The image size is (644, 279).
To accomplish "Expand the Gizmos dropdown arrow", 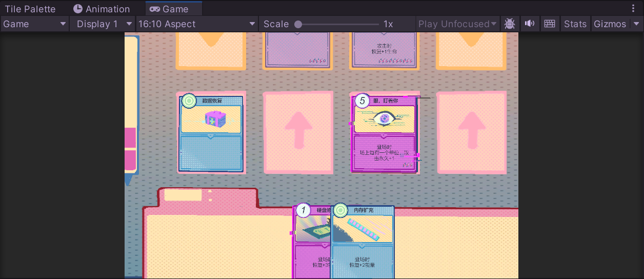I will click(x=636, y=24).
